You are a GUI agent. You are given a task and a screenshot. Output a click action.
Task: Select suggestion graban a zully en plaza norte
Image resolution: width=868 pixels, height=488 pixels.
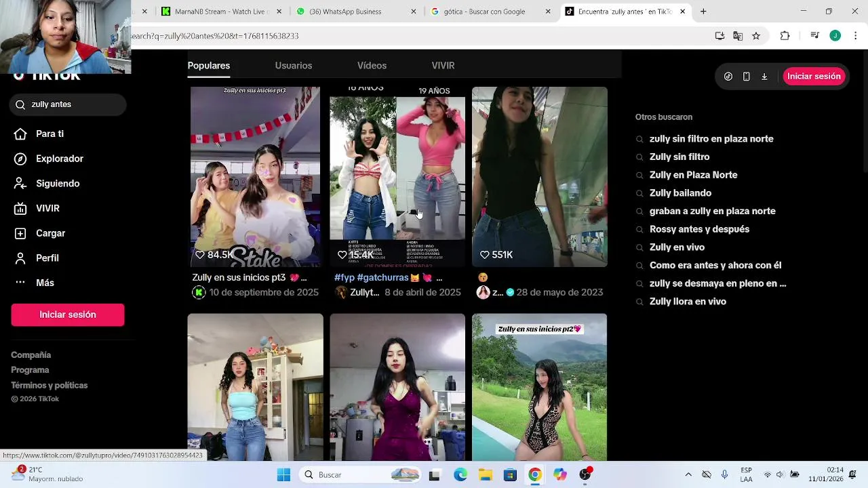coord(712,211)
